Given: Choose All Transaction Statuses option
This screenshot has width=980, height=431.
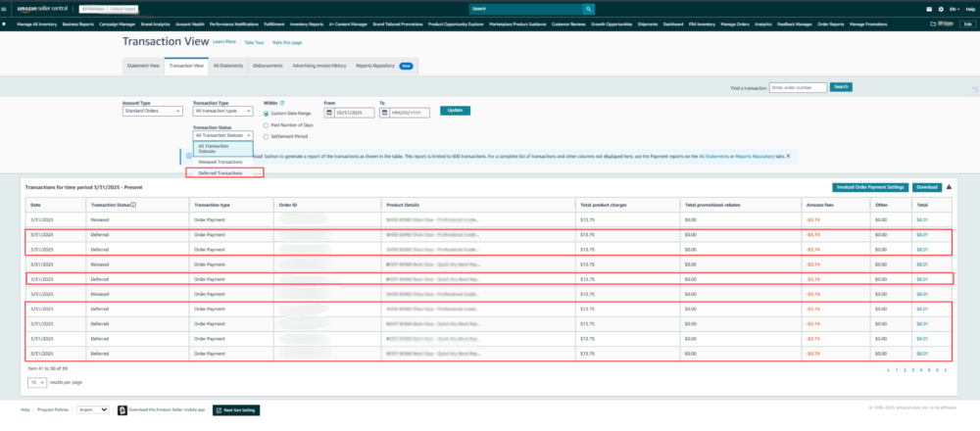Looking at the screenshot, I should 222,149.
